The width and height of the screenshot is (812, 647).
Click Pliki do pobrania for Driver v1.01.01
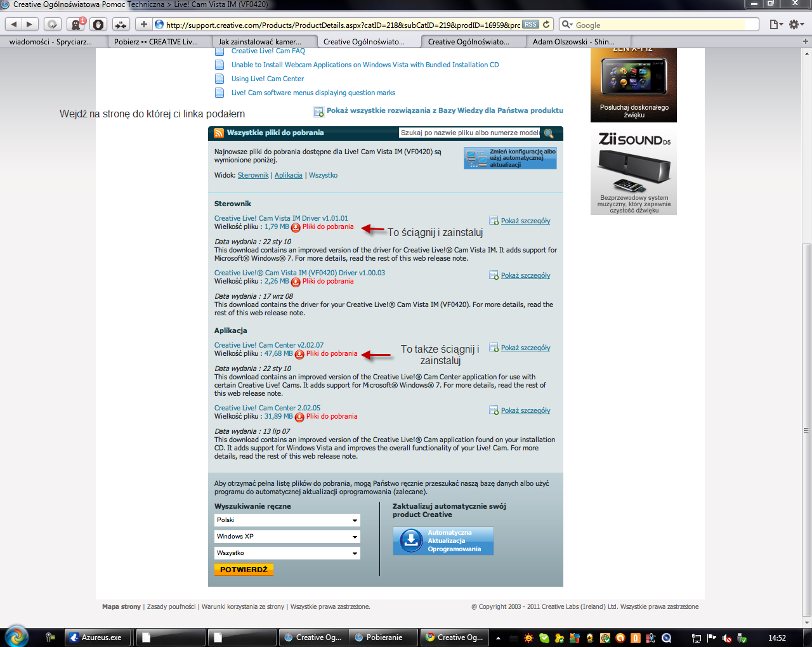click(328, 226)
